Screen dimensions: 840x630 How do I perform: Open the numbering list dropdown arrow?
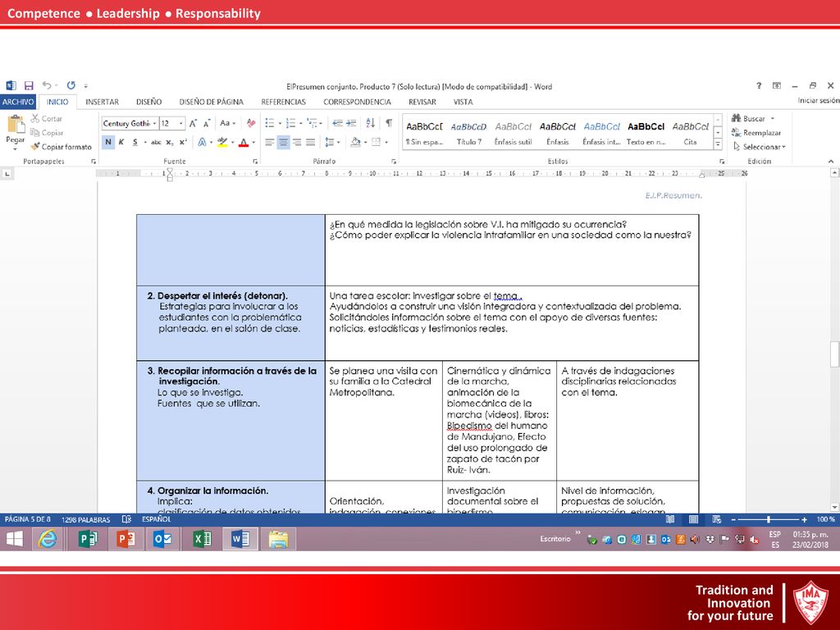[300, 123]
